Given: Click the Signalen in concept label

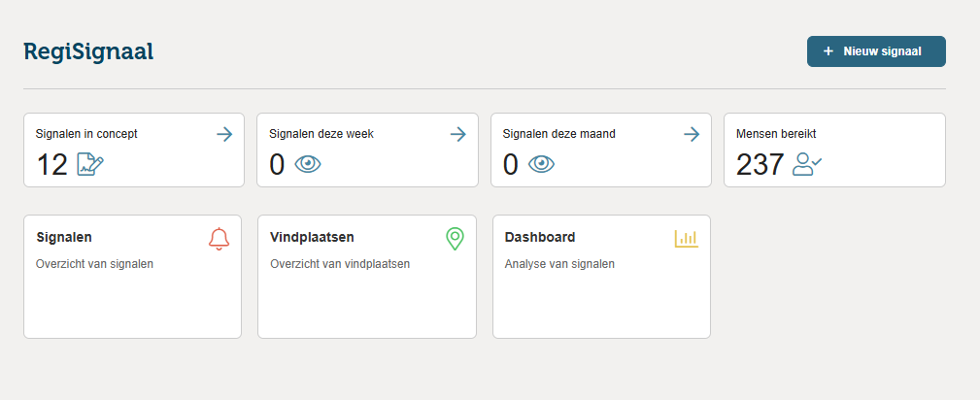Looking at the screenshot, I should pos(86,134).
